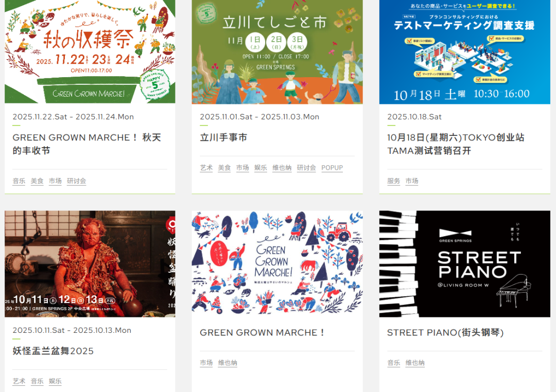Image resolution: width=556 pixels, height=392 pixels.
Task: Select the 市场 tag under bottom GREEN GROWN MARCHE
Action: point(206,363)
